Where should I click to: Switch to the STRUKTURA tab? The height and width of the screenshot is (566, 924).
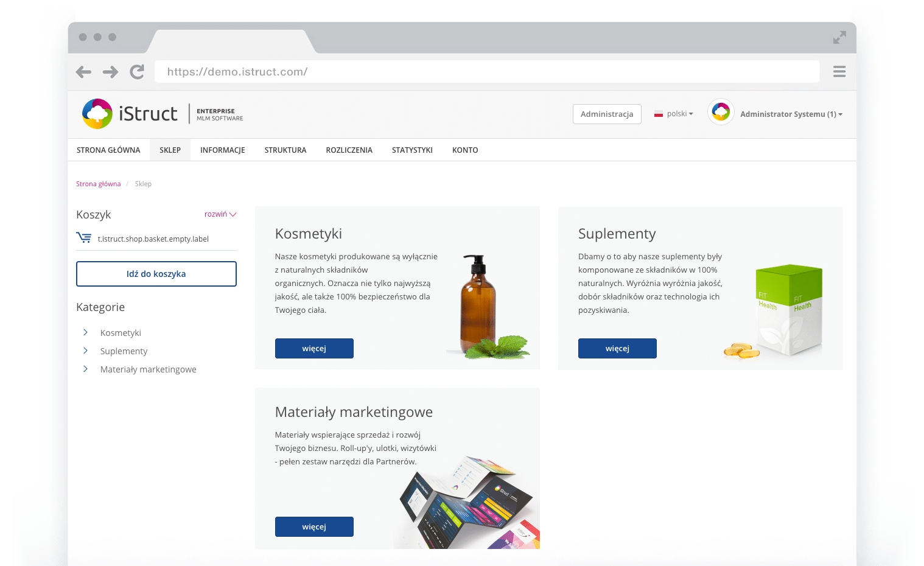pyautogui.click(x=285, y=150)
